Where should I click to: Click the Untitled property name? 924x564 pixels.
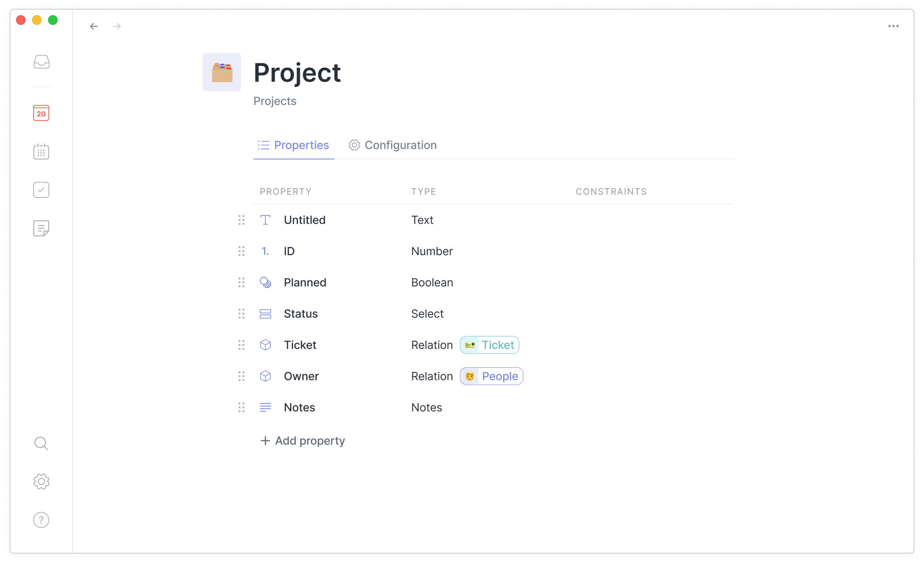(305, 220)
